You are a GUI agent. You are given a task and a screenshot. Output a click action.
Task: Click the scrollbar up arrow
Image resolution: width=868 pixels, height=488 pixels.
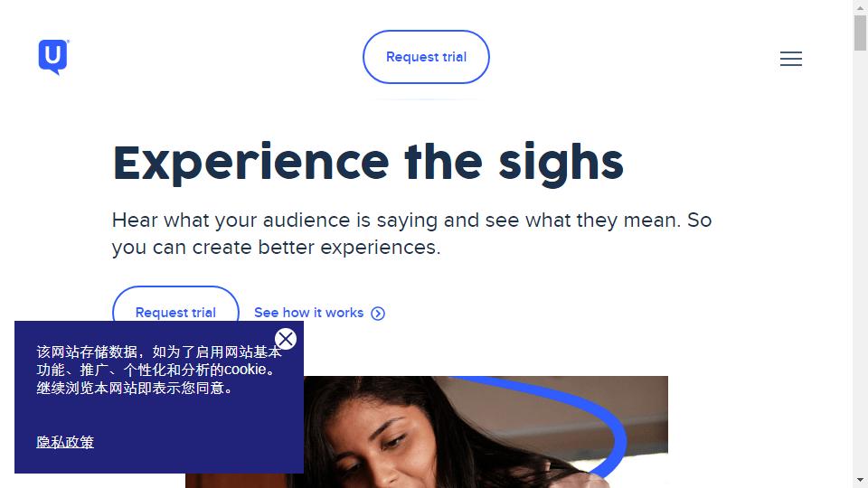(860, 6)
